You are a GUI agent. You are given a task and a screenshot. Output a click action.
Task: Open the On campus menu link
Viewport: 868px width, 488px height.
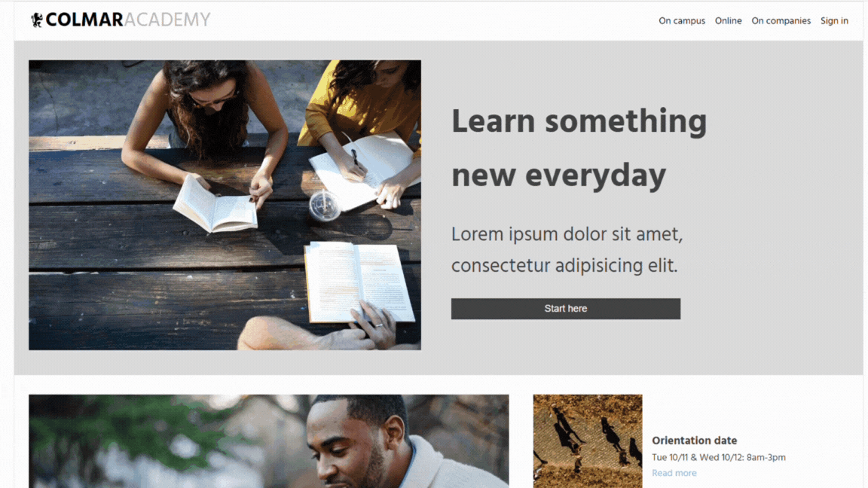(681, 21)
